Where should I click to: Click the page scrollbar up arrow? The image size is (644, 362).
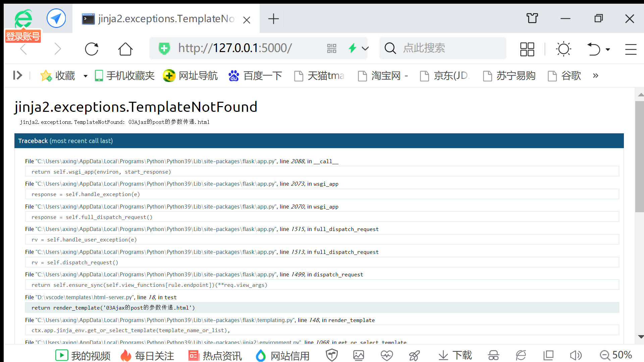640,95
